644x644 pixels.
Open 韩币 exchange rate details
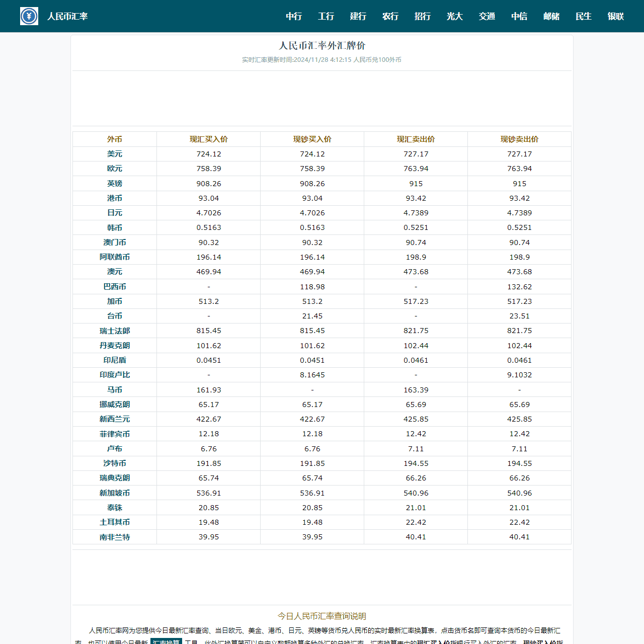pos(115,227)
